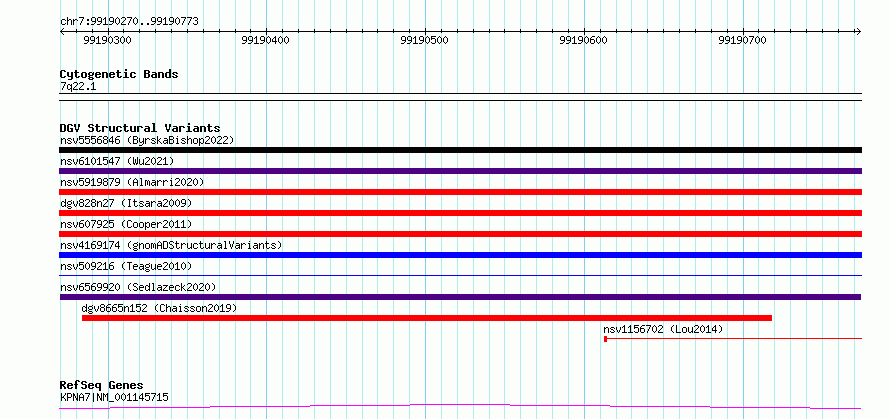Click the Cytogenetic Bands track title
The width and height of the screenshot is (890, 419).
119,74
